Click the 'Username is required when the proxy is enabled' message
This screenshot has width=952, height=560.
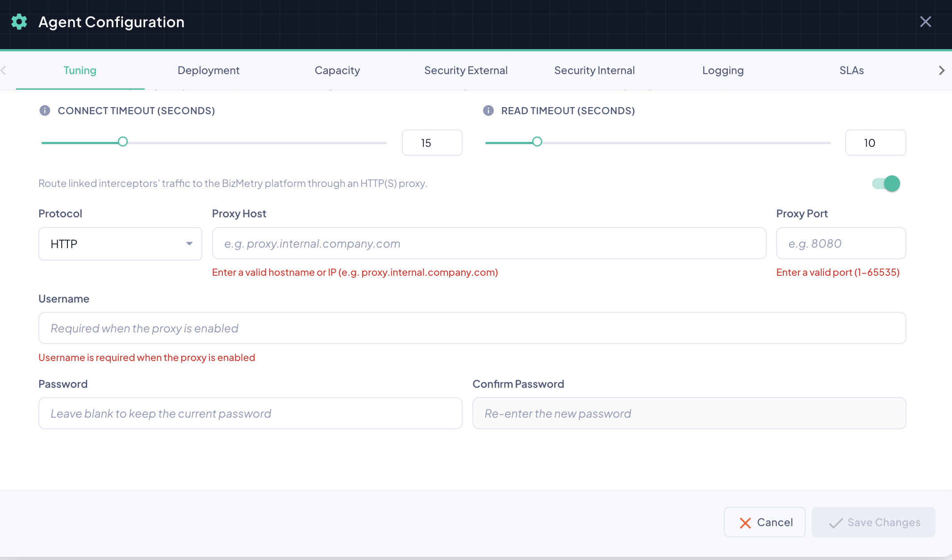pos(147,358)
